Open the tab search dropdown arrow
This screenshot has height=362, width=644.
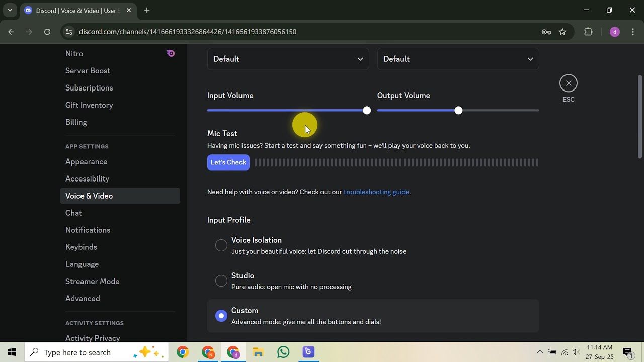coord(10,10)
